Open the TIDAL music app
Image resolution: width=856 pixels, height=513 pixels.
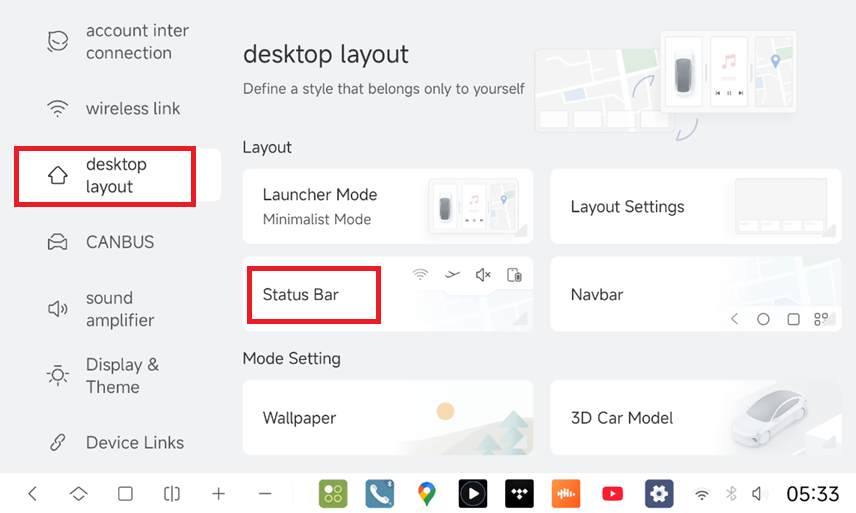(519, 493)
